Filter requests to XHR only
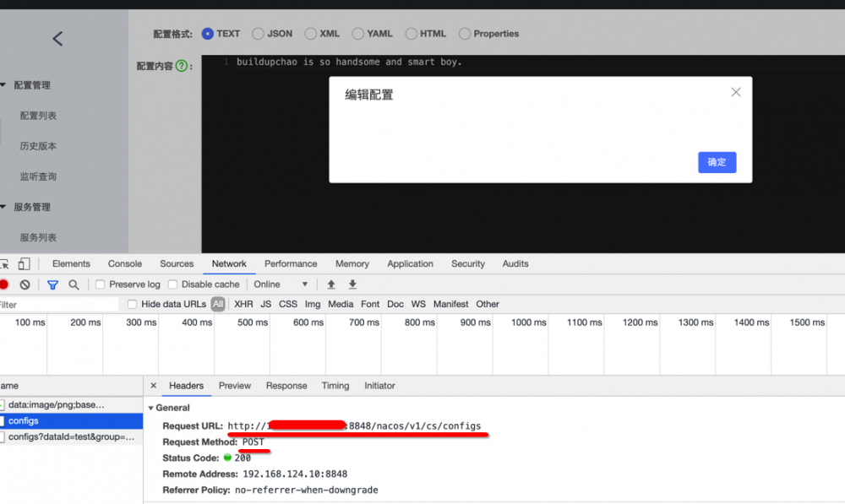845x504 pixels. [x=243, y=304]
